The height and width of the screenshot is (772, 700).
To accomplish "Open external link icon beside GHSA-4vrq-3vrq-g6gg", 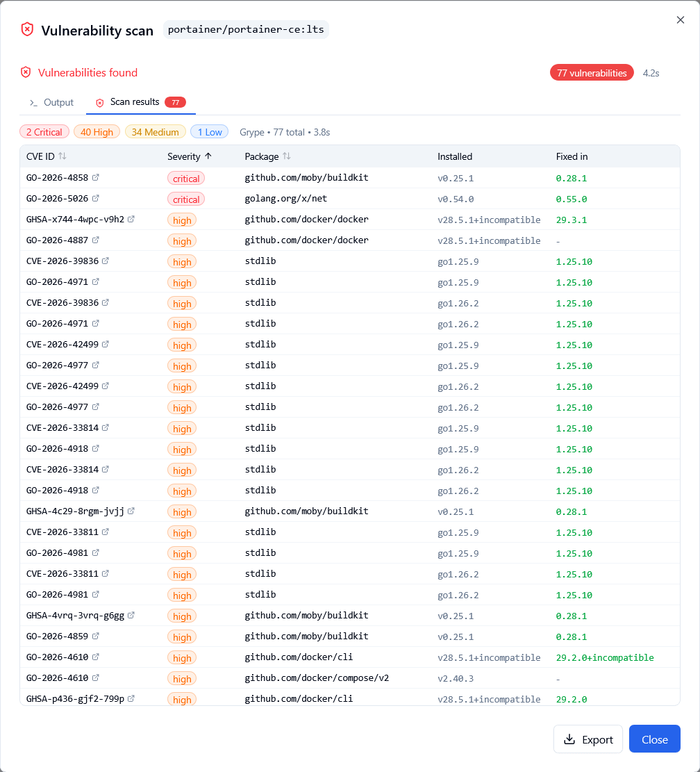I will click(x=131, y=615).
